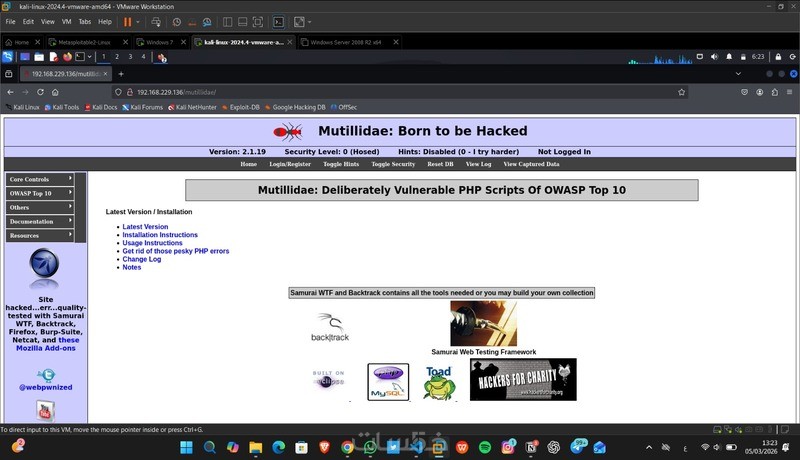Image resolution: width=800 pixels, height=460 pixels.
Task: Switch to Kali workspace 3
Action: tap(130, 57)
